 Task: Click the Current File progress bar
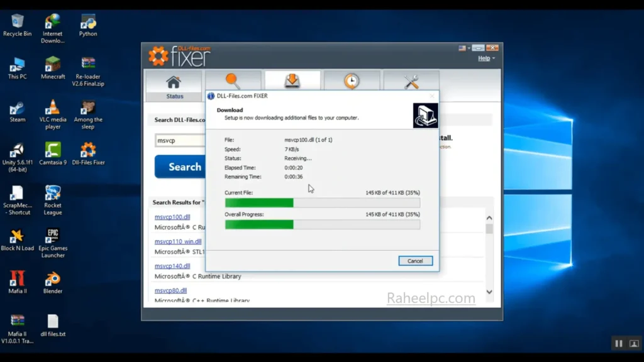coord(323,203)
